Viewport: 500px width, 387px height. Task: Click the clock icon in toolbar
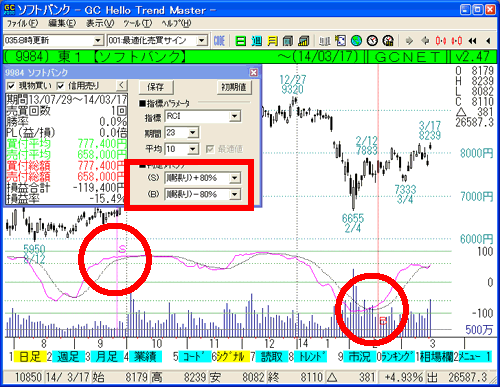coord(372,41)
